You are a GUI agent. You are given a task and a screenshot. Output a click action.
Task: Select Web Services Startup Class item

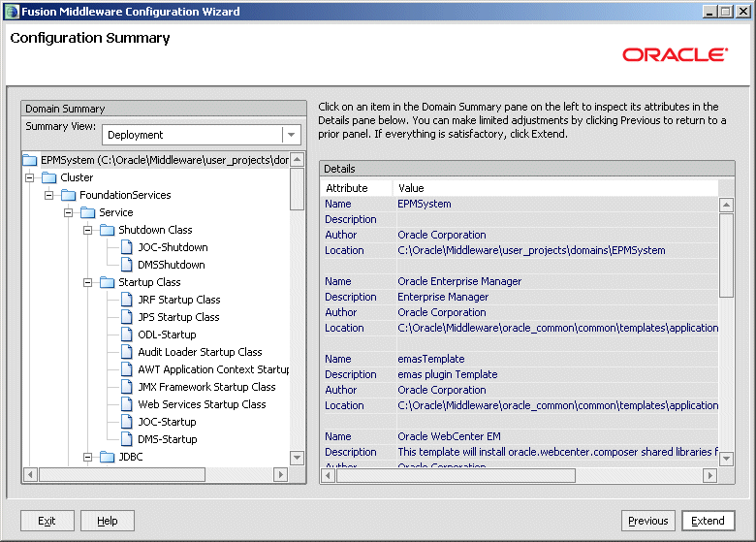point(202,404)
